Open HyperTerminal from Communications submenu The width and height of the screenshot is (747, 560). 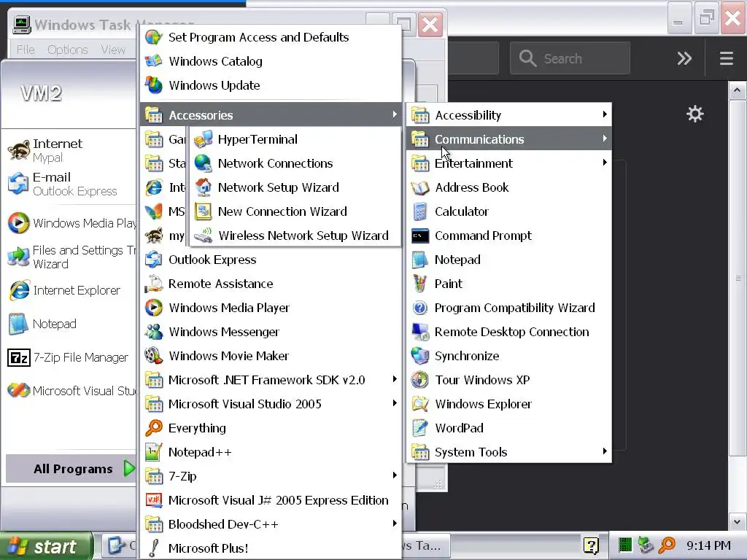click(x=295, y=139)
